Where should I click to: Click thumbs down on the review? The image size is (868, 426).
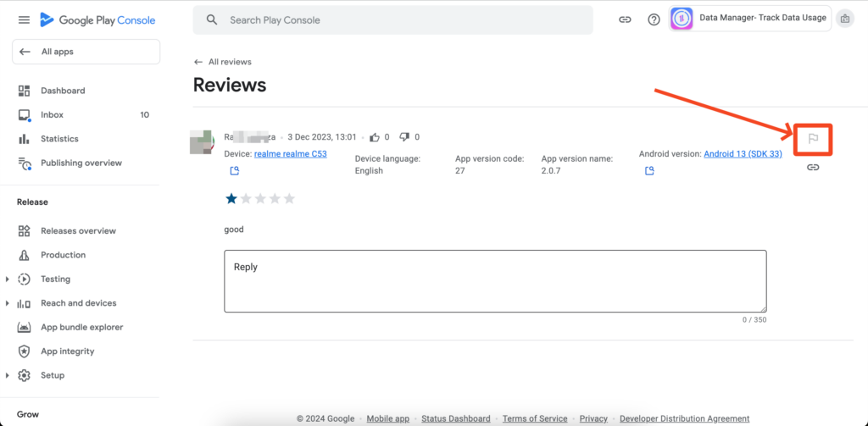tap(404, 137)
